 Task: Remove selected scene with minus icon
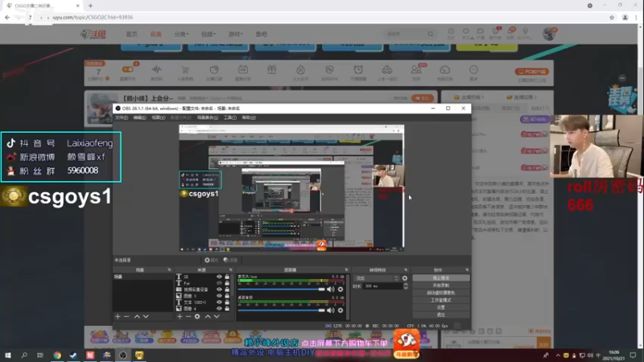[x=126, y=316]
